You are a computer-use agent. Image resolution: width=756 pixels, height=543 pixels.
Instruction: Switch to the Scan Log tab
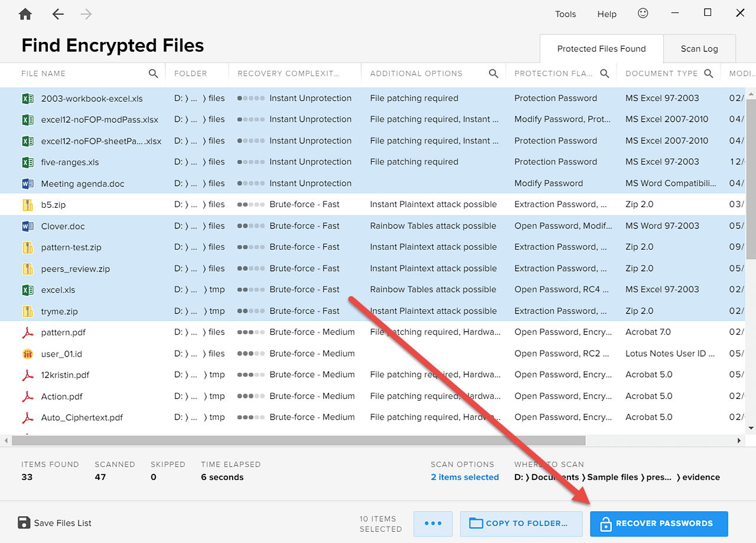(x=699, y=49)
